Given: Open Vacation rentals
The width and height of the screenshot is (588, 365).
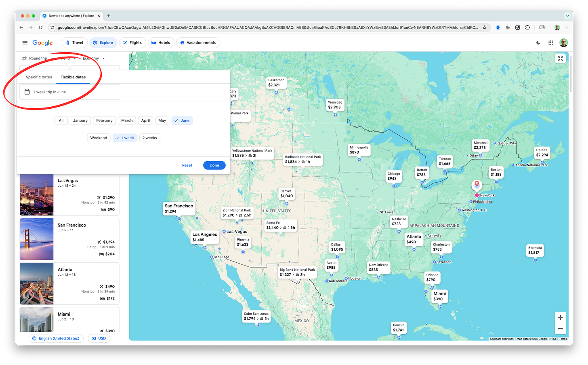Looking at the screenshot, I should 198,42.
